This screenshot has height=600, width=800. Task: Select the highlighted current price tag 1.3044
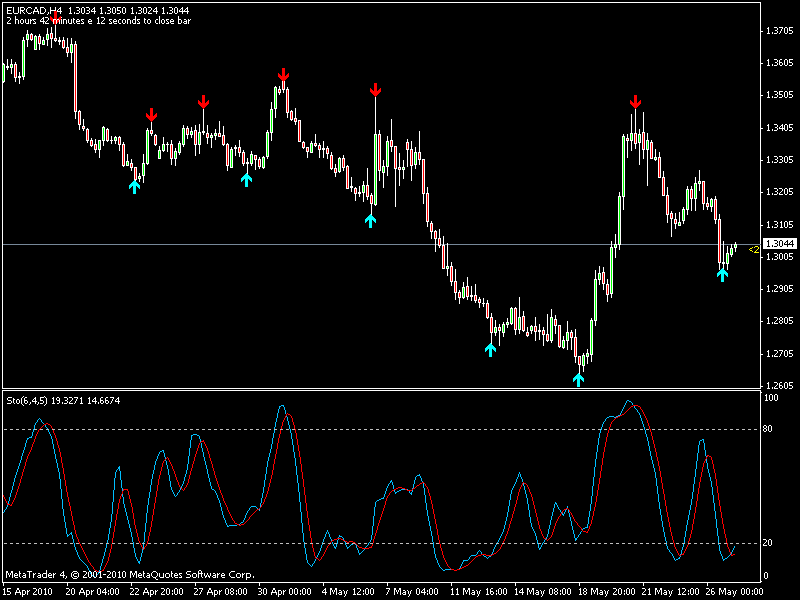(x=780, y=244)
